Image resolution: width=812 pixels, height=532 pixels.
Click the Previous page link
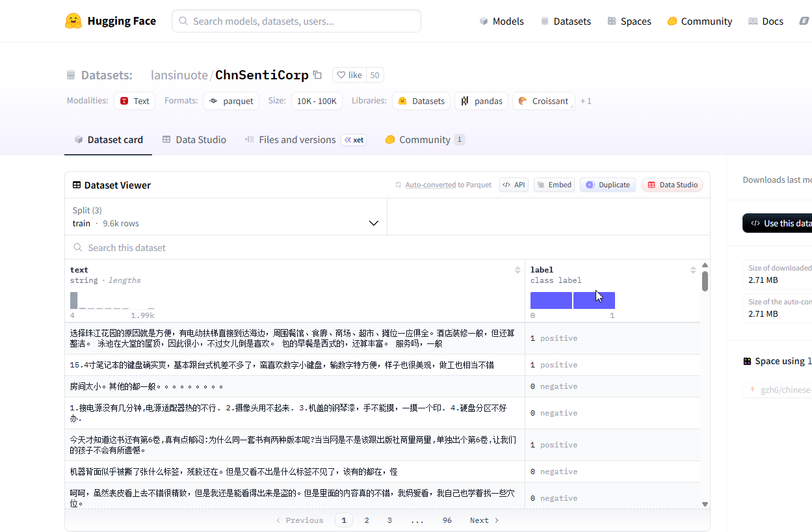tap(299, 520)
